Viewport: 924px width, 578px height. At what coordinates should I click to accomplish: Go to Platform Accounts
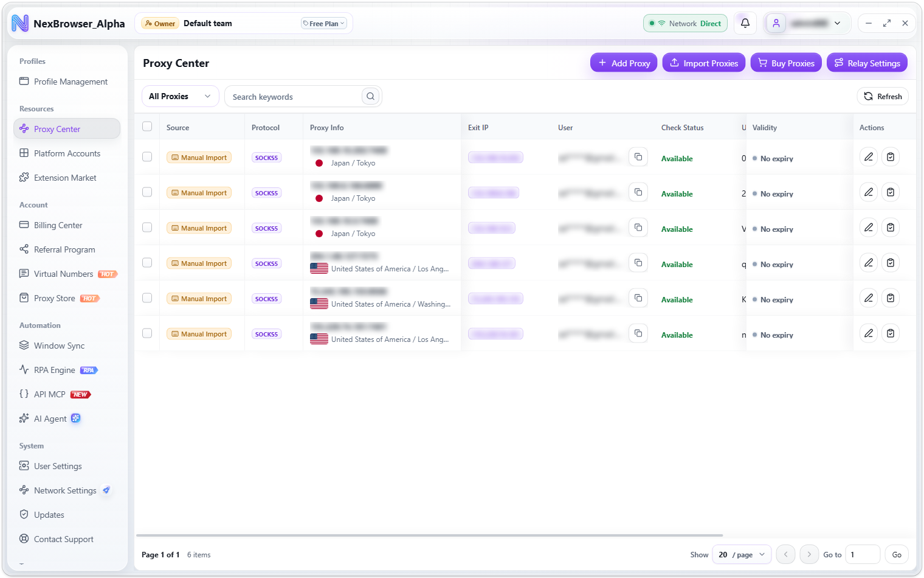click(67, 153)
